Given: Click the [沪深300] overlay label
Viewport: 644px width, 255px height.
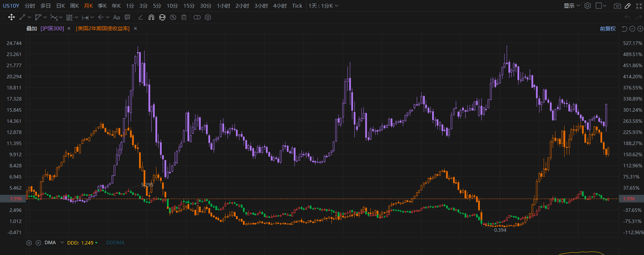Looking at the screenshot, I should click(x=52, y=29).
